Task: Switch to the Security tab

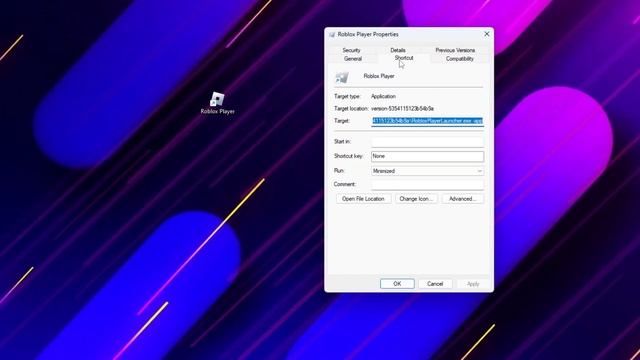Action: (351, 50)
